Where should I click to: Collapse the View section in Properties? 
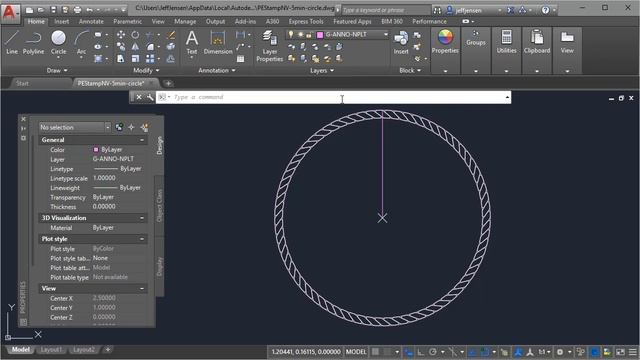point(142,289)
